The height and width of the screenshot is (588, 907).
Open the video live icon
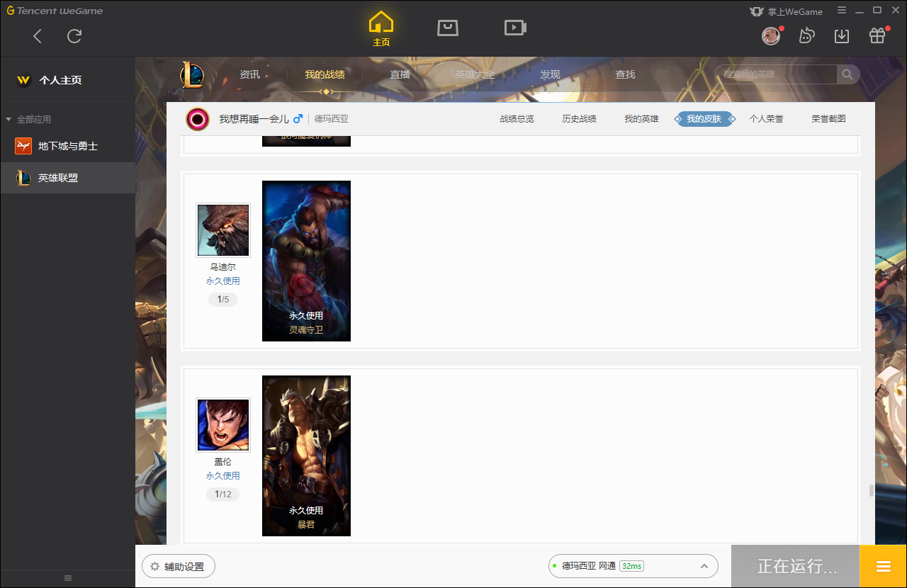pos(515,28)
